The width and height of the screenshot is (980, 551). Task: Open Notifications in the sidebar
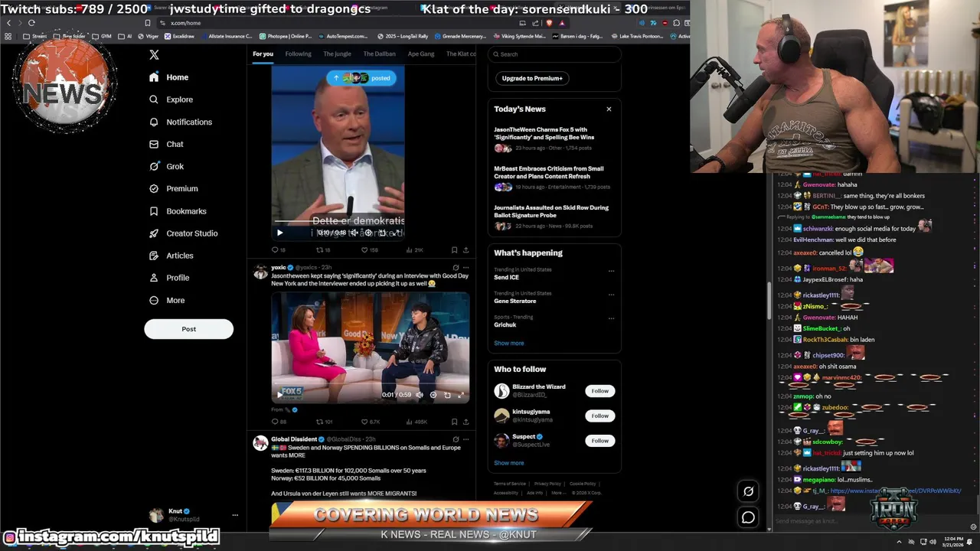180,122
